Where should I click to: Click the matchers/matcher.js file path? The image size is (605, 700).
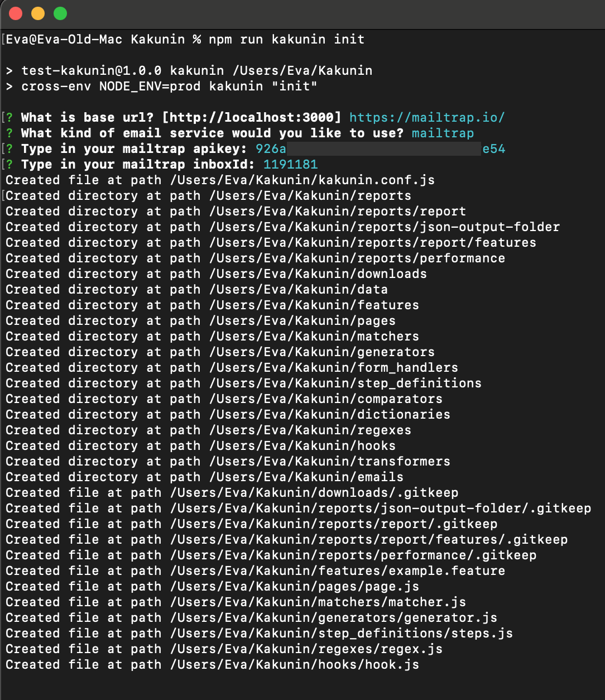coord(318,602)
